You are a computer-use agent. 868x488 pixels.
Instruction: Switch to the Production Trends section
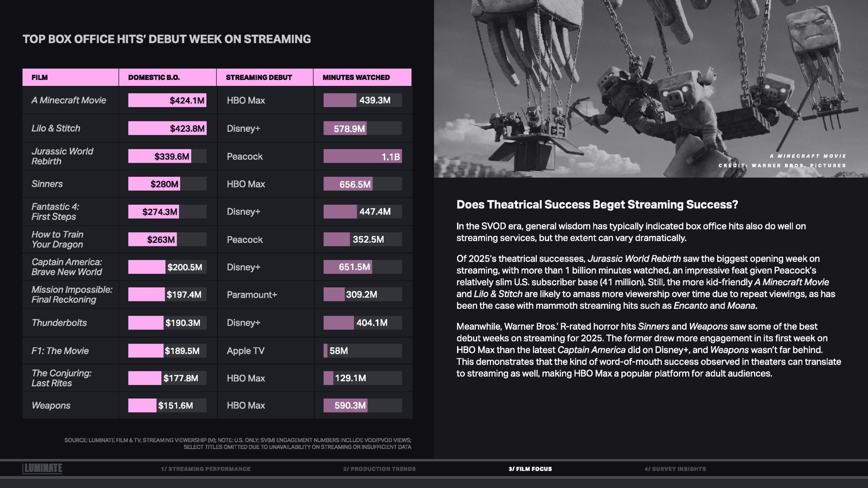pos(379,469)
